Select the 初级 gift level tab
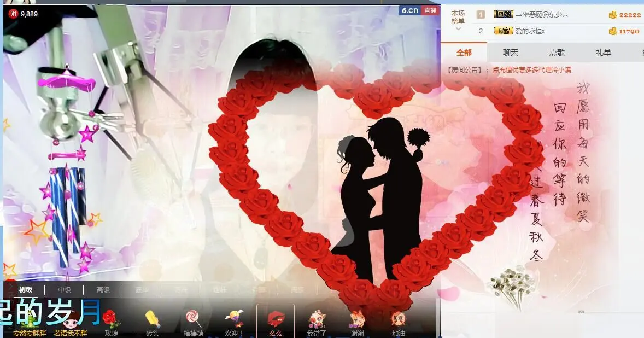 (26, 289)
